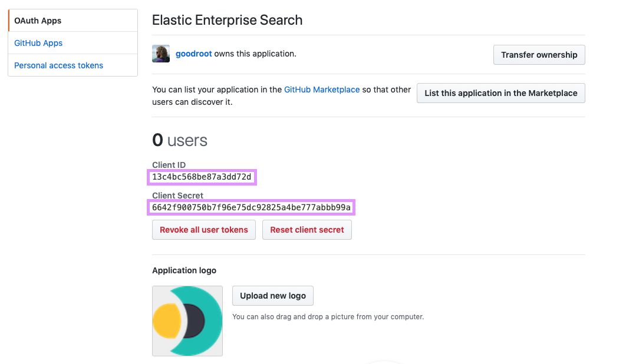Open the goodroot profile link
This screenshot has width=626, height=364.
(193, 54)
